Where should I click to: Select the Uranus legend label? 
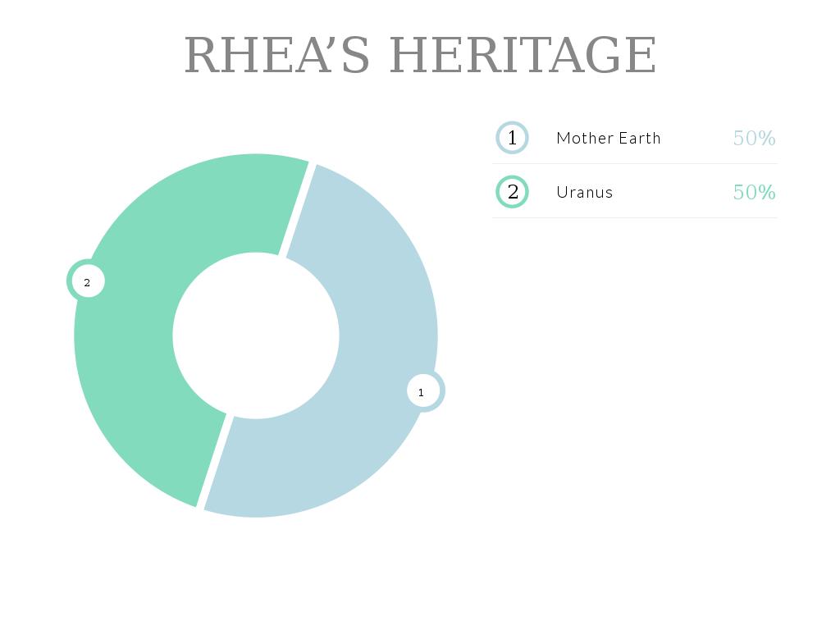point(584,192)
